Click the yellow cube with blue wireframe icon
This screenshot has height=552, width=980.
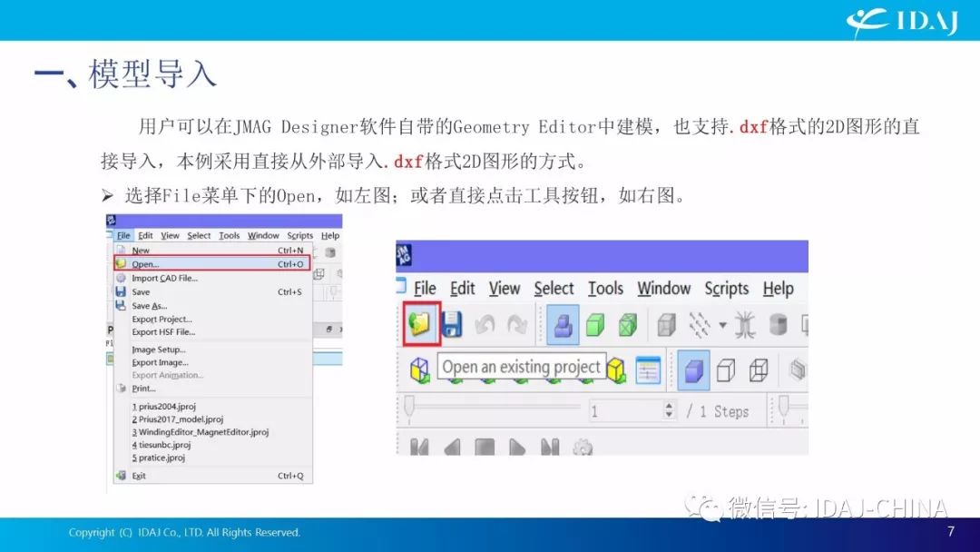420,370
